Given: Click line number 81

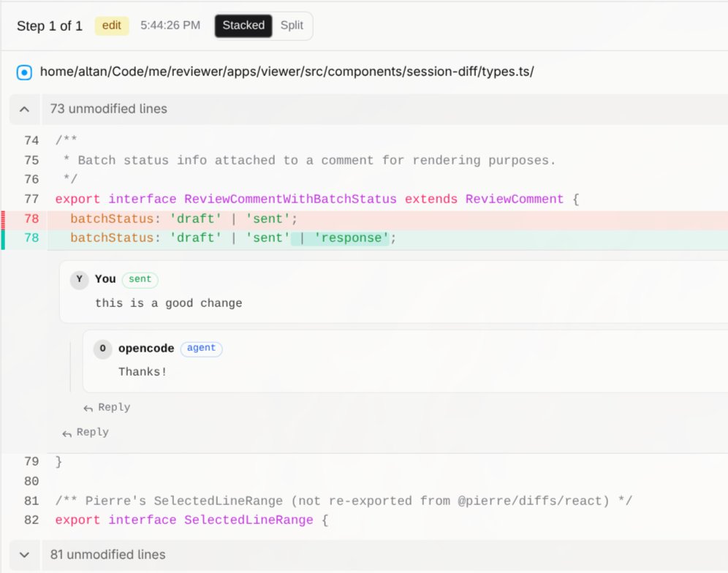Looking at the screenshot, I should (x=31, y=501).
